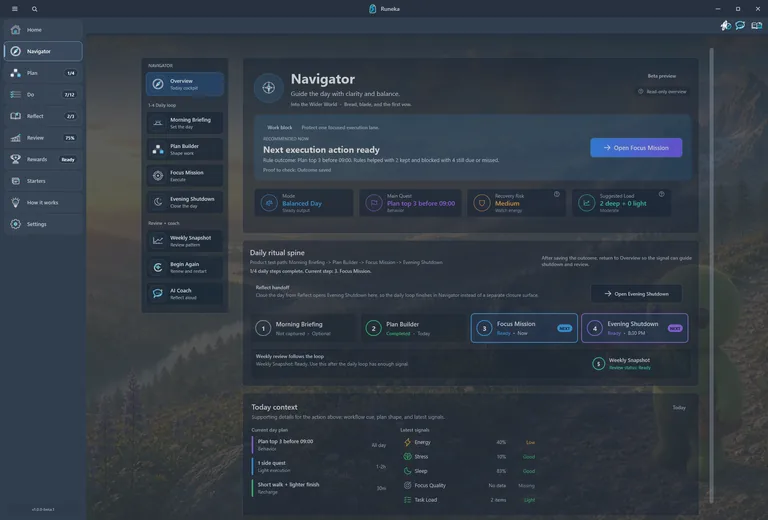Screen dimensions: 768x520
Task: Open step 5 Weekly Snapshot review status
Action: click(x=622, y=363)
